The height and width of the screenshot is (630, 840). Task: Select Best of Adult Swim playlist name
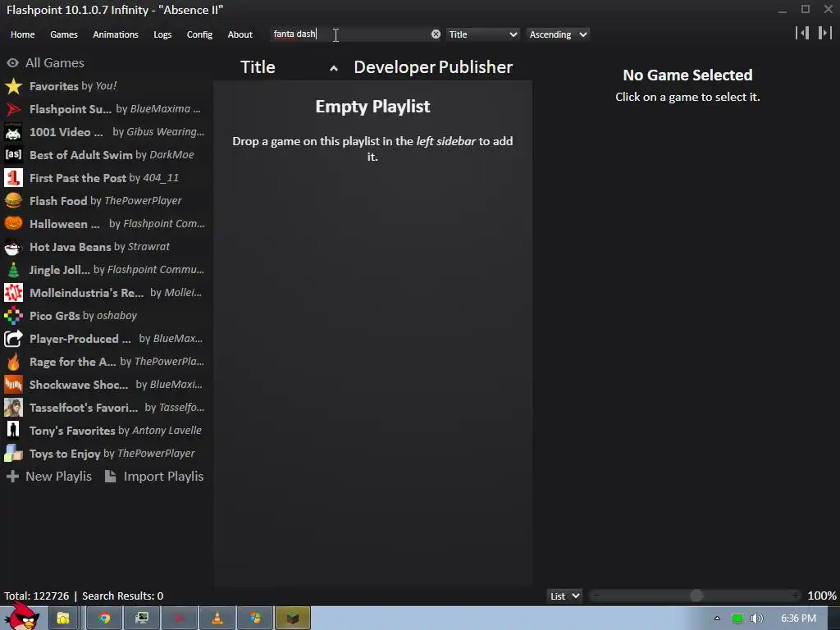click(81, 155)
